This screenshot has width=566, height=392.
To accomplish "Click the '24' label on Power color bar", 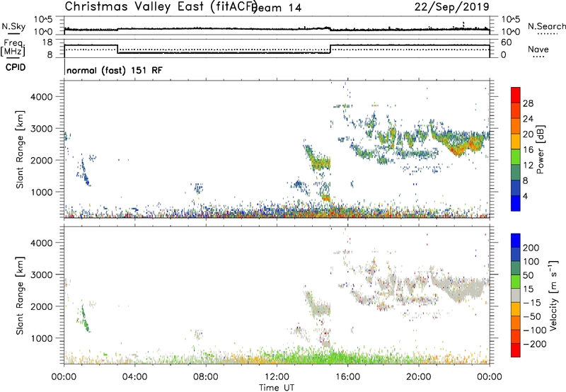I will click(528, 119).
